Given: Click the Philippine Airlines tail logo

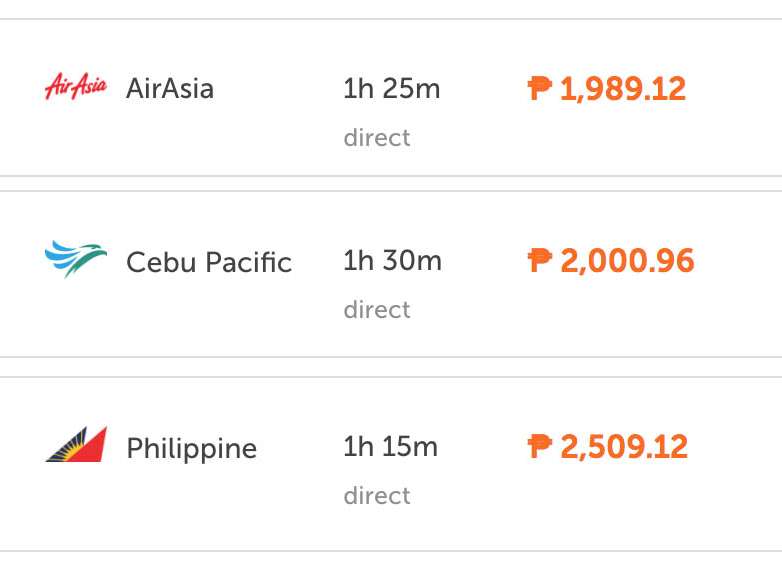Looking at the screenshot, I should tap(76, 445).
